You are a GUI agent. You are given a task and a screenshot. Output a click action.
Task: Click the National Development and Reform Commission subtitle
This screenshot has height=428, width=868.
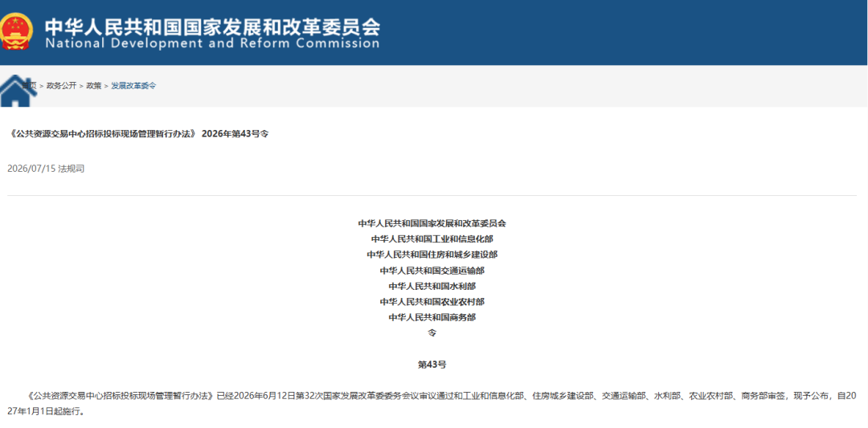coord(212,43)
